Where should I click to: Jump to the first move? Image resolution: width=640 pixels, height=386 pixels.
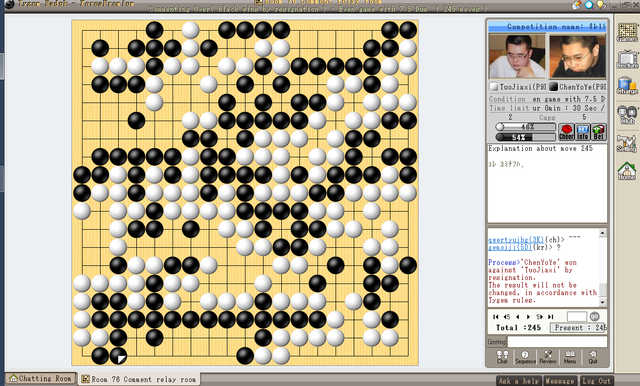(496, 317)
